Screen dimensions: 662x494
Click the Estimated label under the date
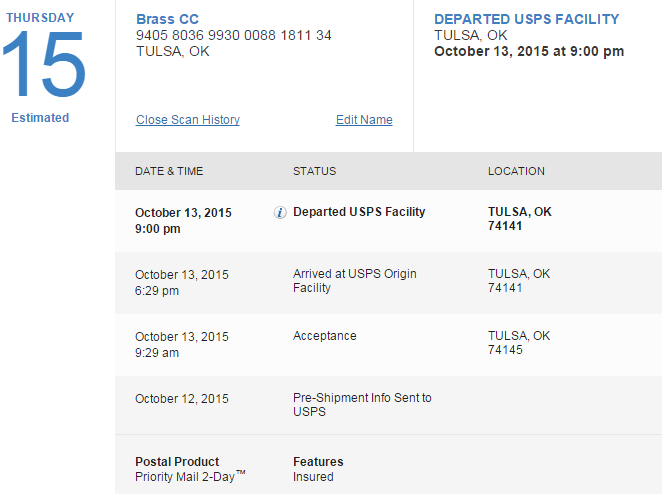pos(40,118)
